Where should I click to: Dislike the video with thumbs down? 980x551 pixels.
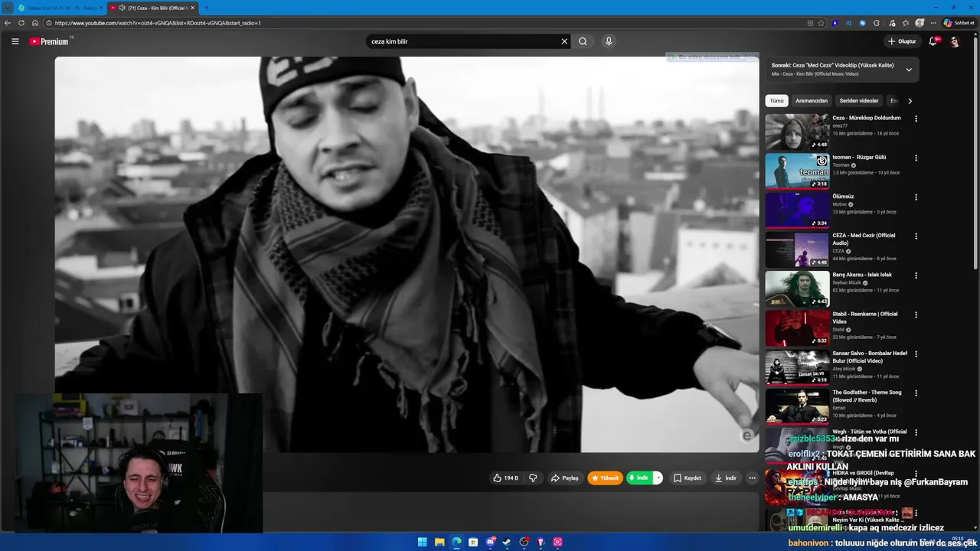[x=533, y=478]
